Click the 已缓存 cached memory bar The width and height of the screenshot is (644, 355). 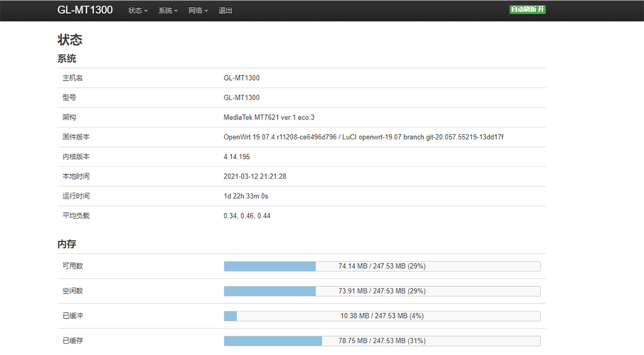pyautogui.click(x=382, y=341)
